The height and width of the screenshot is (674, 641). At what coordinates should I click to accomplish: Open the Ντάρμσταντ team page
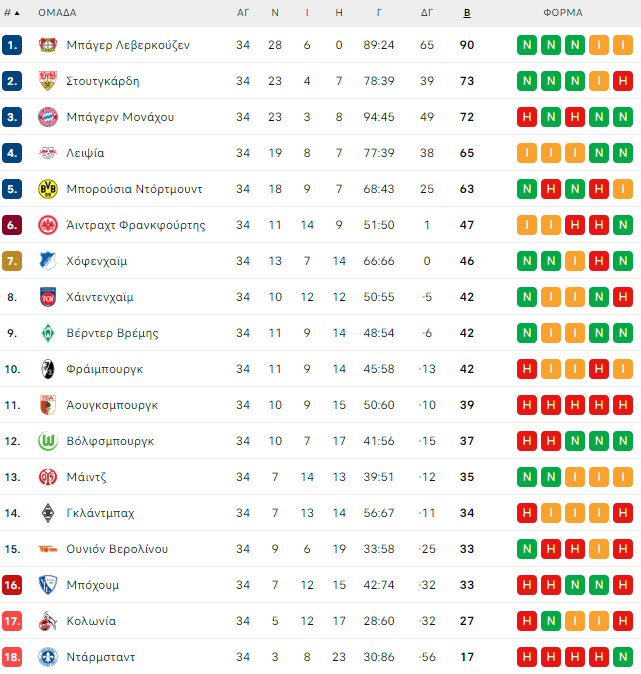pyautogui.click(x=100, y=657)
